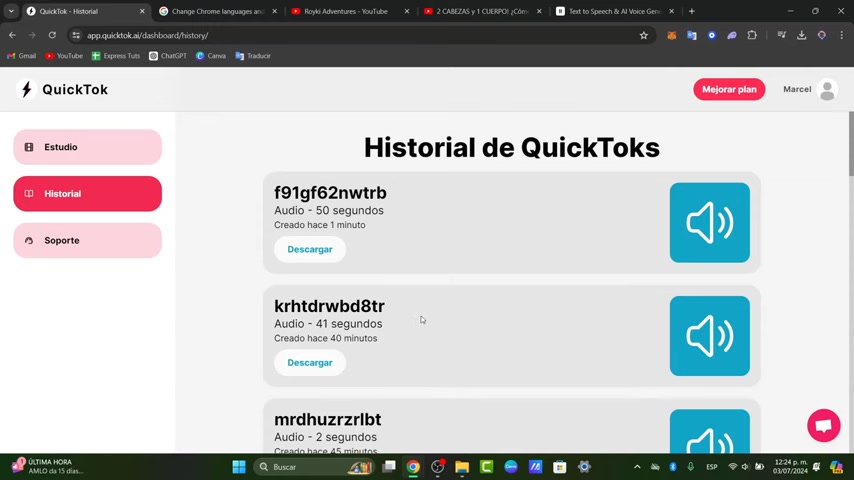Screen dimensions: 854x480
Task: Open the Estudio sidebar item
Action: 88,147
